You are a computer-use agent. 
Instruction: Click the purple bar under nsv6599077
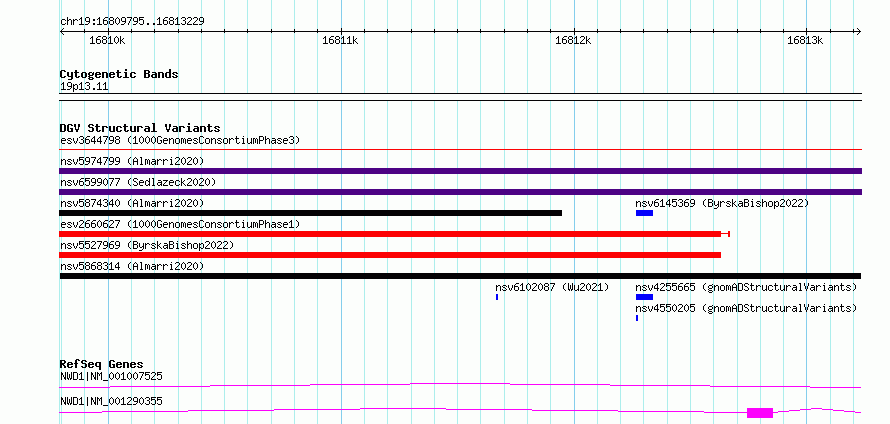(460, 192)
